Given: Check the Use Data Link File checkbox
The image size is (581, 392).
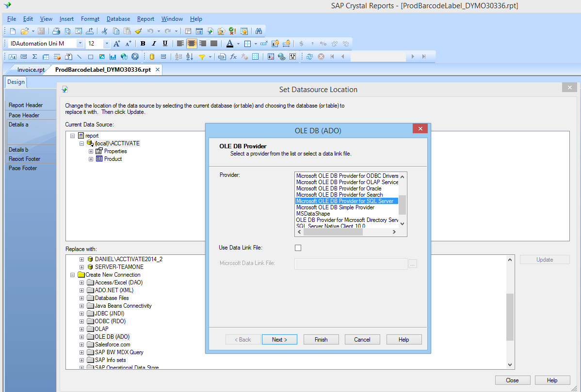Looking at the screenshot, I should coord(298,248).
